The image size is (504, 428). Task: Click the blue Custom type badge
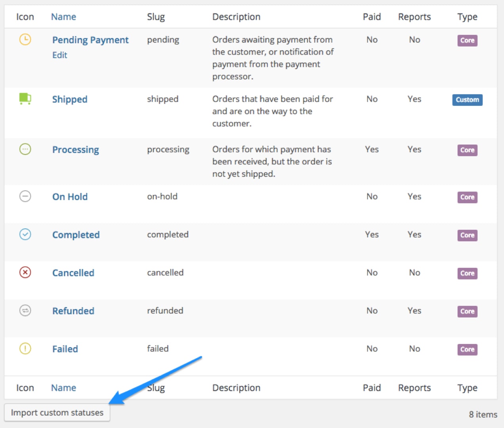tap(467, 100)
